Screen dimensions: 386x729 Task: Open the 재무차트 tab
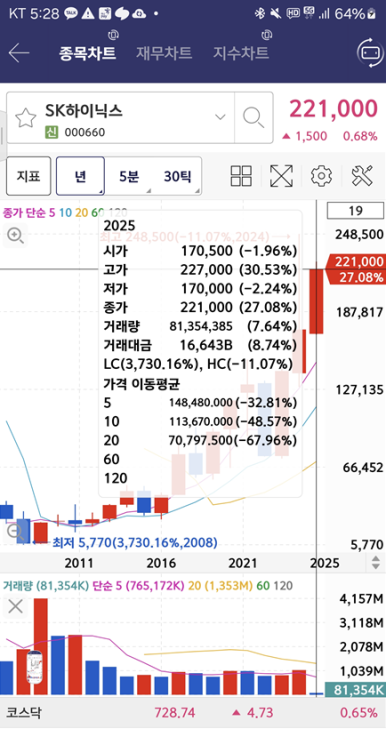[x=164, y=53]
